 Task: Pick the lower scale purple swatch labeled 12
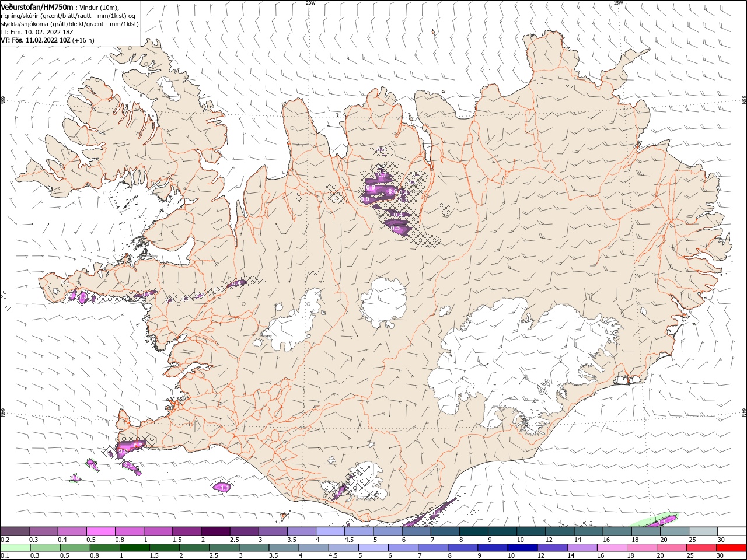[x=552, y=548]
